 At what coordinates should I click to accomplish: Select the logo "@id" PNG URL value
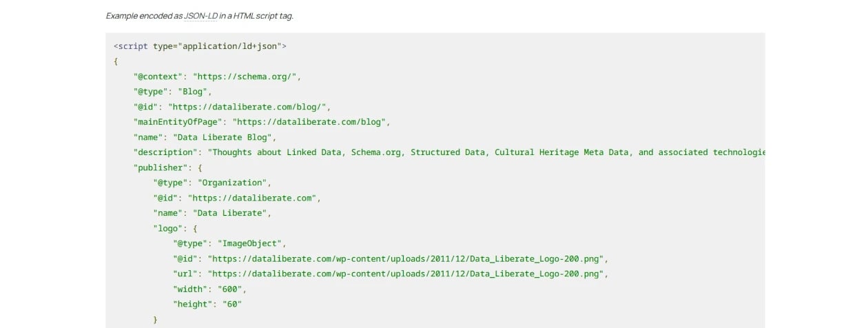pos(406,258)
